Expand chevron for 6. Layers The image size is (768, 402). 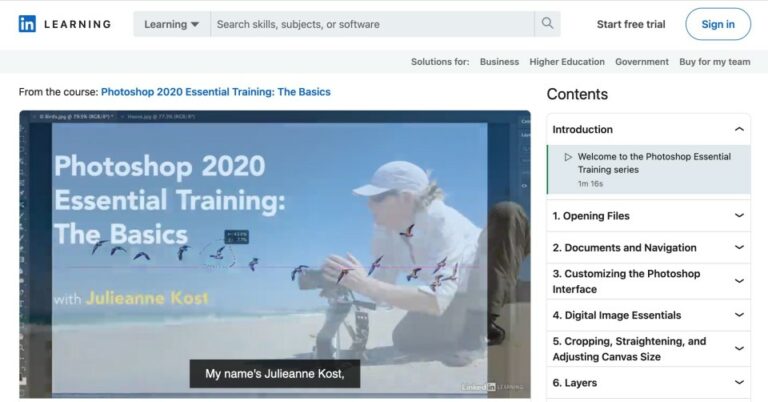click(x=739, y=382)
